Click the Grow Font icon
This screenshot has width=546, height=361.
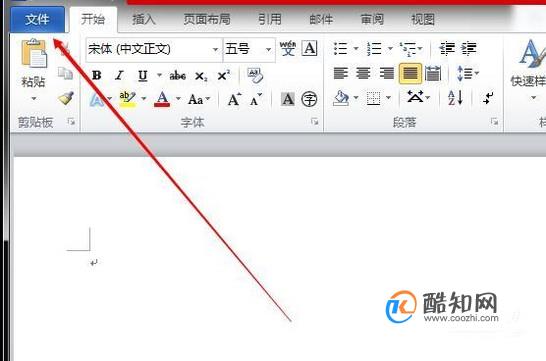click(234, 100)
